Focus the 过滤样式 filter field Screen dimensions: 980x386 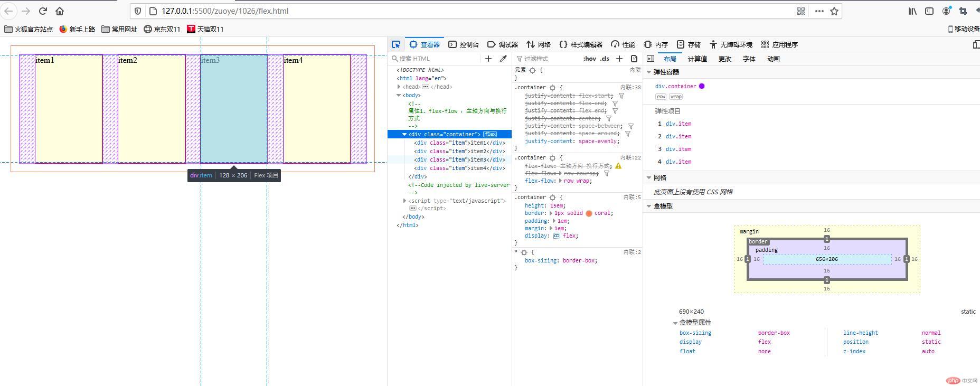tap(548, 59)
